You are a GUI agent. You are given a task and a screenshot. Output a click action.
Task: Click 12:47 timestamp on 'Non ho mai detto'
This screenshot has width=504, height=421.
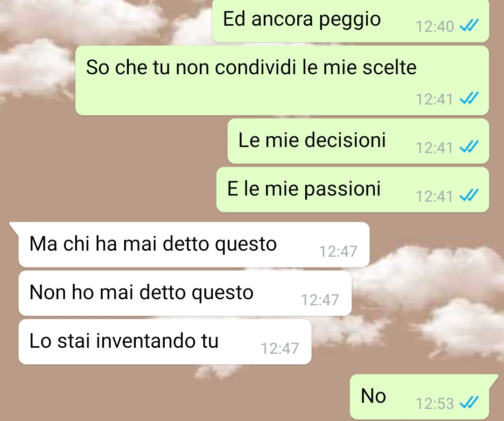pos(320,300)
